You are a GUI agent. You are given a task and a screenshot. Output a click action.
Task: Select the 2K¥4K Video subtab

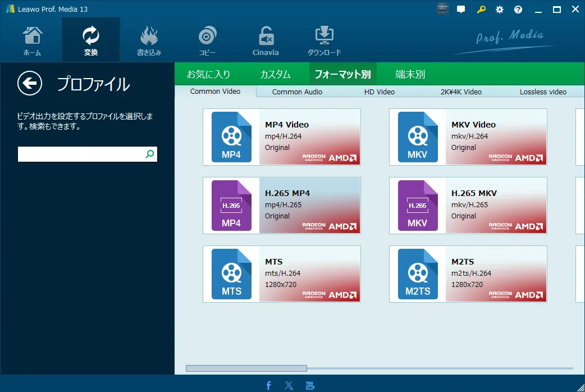pos(461,92)
